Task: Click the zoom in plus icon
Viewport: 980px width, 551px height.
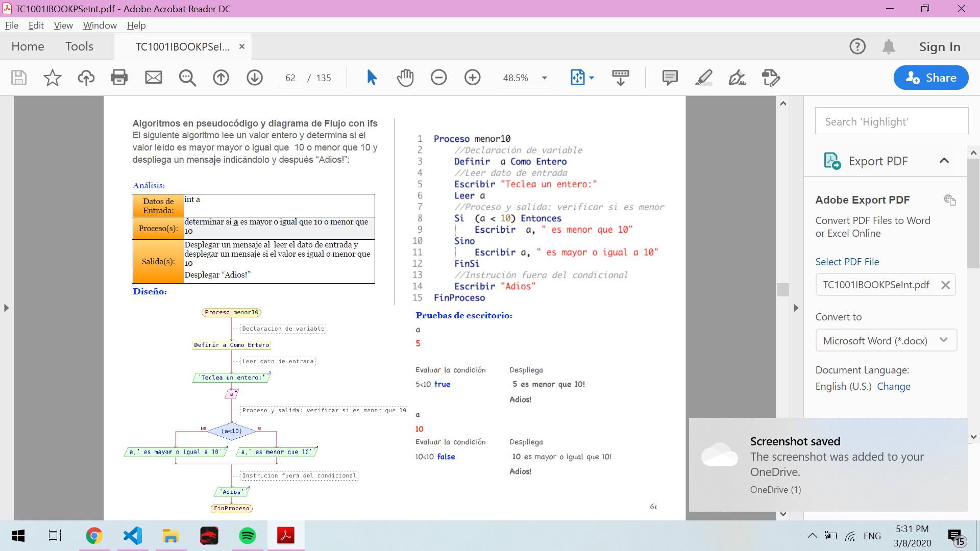Action: pyautogui.click(x=473, y=78)
